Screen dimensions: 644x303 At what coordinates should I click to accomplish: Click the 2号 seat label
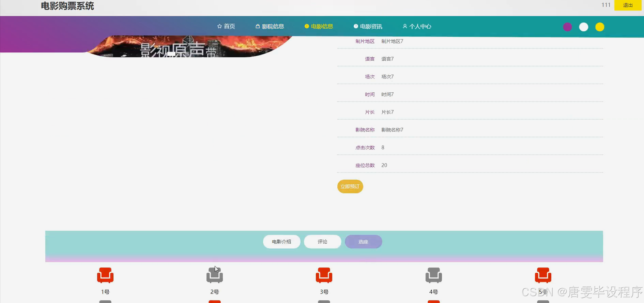(215, 292)
